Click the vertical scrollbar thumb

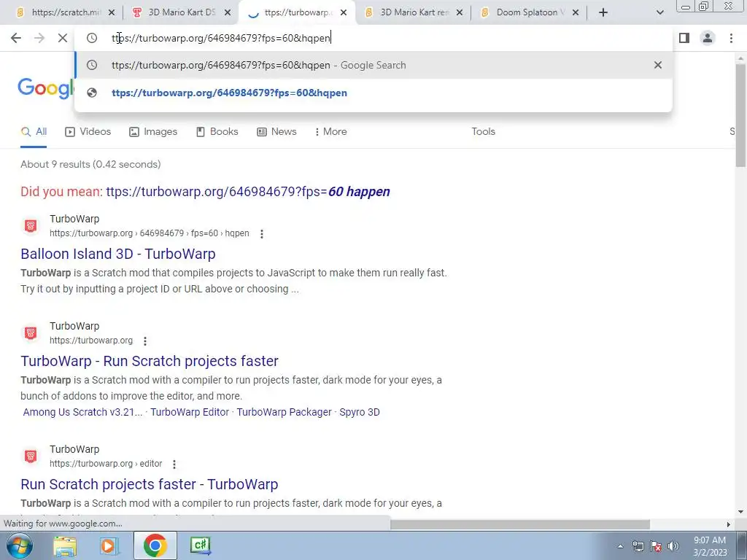point(740,114)
